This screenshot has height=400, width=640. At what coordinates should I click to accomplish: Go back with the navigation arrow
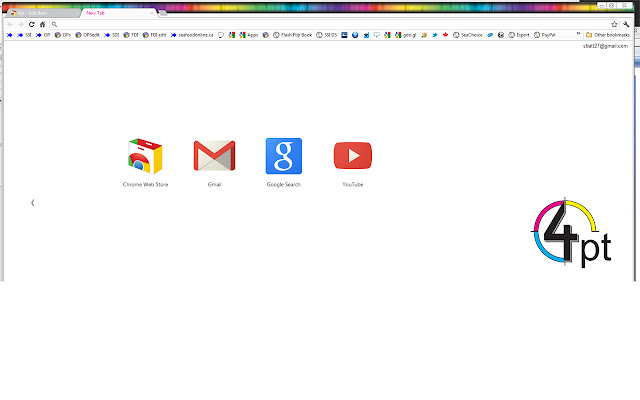click(10, 24)
